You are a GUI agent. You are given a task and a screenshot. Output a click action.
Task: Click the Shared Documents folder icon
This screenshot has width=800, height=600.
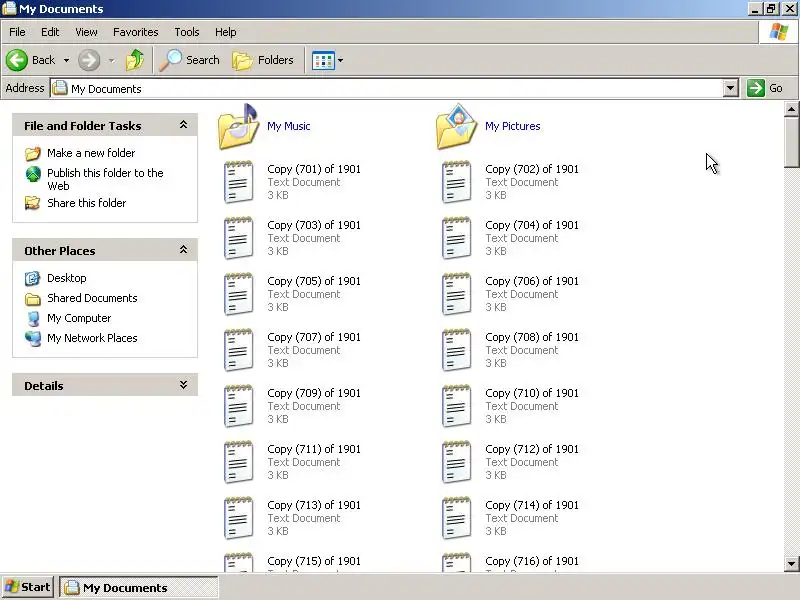point(33,298)
